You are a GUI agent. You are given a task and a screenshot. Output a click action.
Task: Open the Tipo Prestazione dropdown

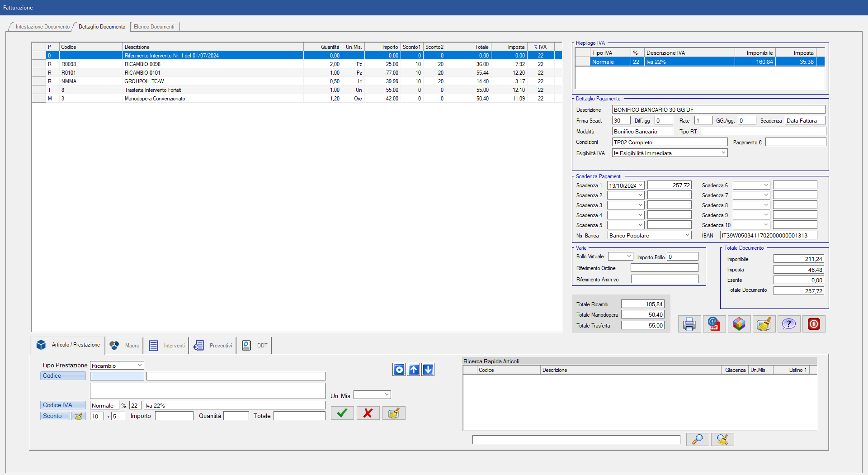point(140,366)
